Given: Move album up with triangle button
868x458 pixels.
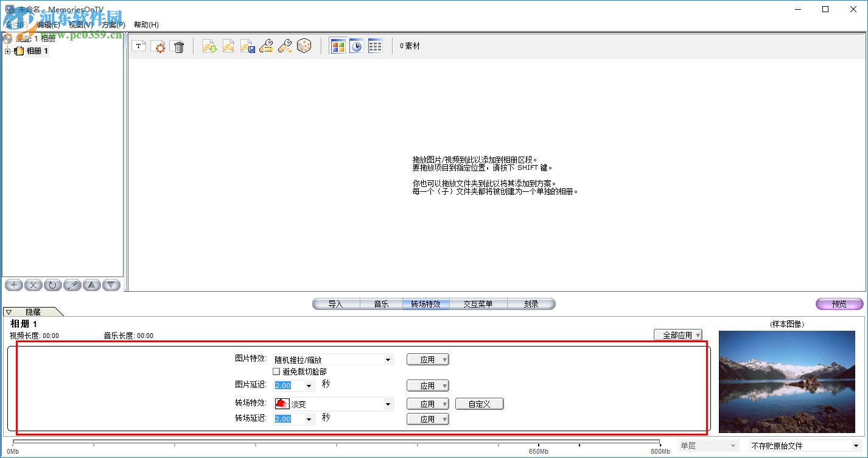Looking at the screenshot, I should tap(91, 285).
